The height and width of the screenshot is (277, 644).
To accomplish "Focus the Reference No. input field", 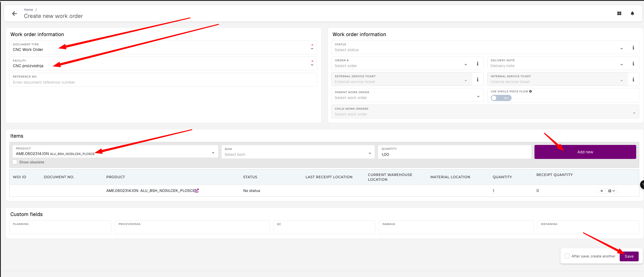I will tap(163, 80).
